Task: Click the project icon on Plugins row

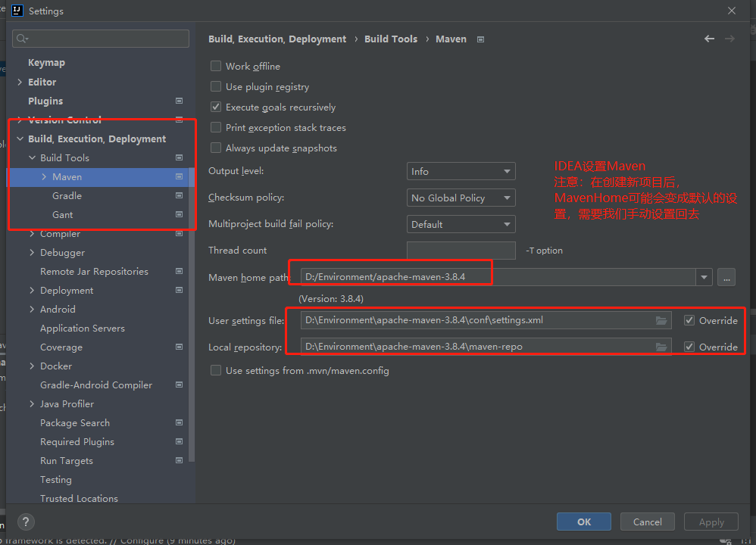Action: point(179,101)
